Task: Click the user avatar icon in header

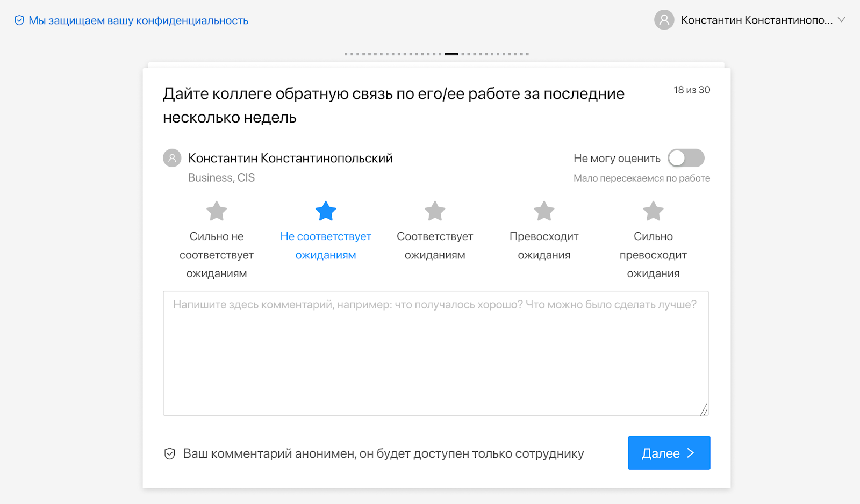Action: [664, 20]
